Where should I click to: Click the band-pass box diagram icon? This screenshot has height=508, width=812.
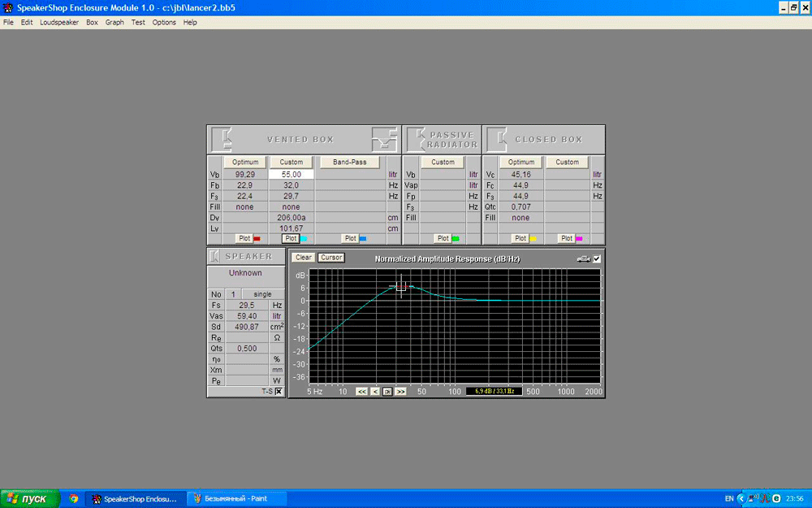[x=384, y=139]
